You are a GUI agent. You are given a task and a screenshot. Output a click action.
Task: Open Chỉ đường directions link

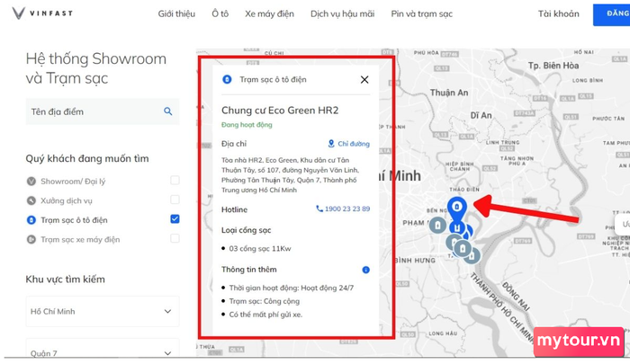(x=349, y=144)
